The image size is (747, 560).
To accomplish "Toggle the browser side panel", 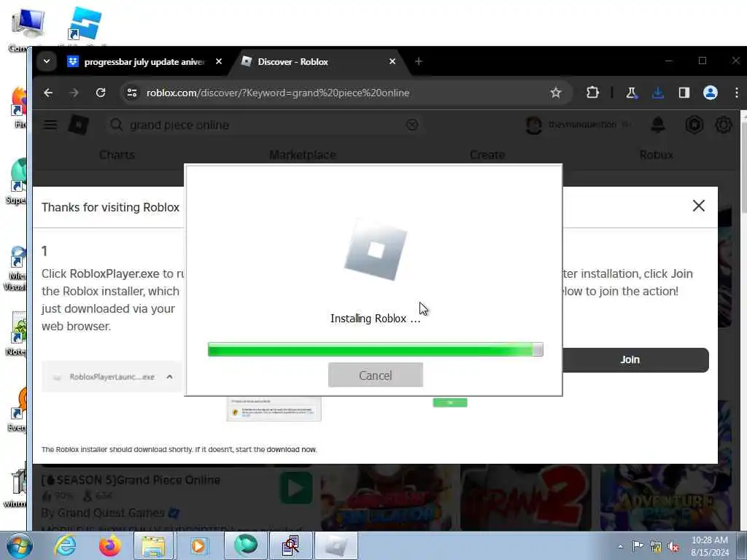I will pos(684,93).
